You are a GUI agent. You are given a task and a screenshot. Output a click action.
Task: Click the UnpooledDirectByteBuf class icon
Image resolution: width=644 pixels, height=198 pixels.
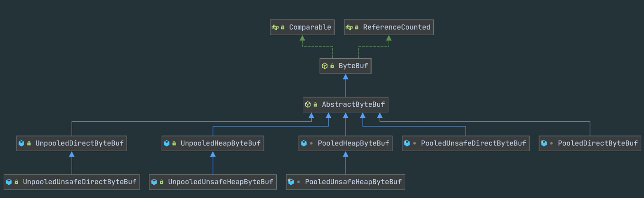[21, 143]
